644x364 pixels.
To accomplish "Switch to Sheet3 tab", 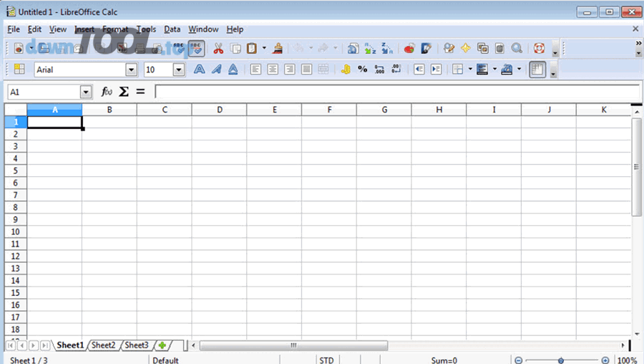I will coord(137,345).
